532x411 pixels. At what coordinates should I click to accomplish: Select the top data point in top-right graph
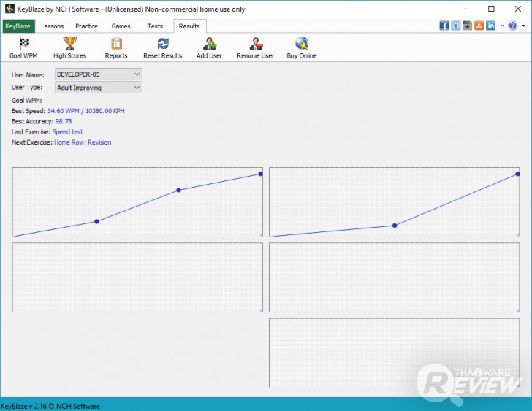pyautogui.click(x=517, y=174)
